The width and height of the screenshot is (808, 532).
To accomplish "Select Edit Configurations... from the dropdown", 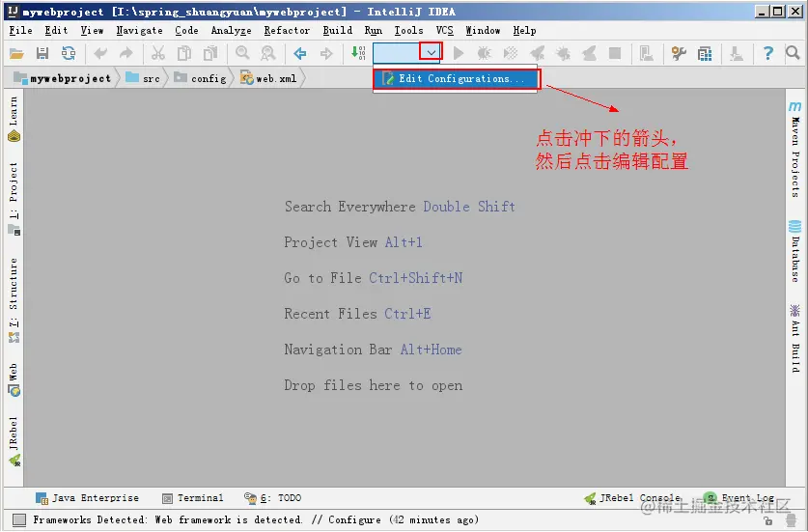I will [x=456, y=79].
